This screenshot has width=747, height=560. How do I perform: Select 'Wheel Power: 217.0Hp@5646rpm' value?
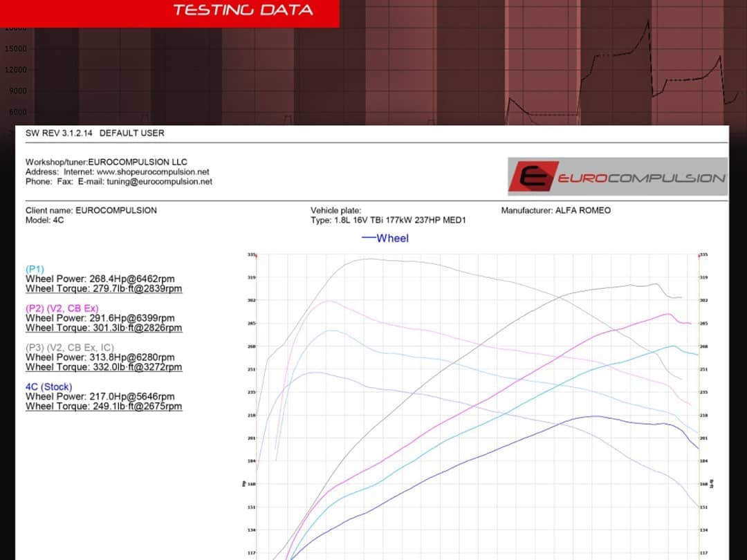tap(100, 397)
